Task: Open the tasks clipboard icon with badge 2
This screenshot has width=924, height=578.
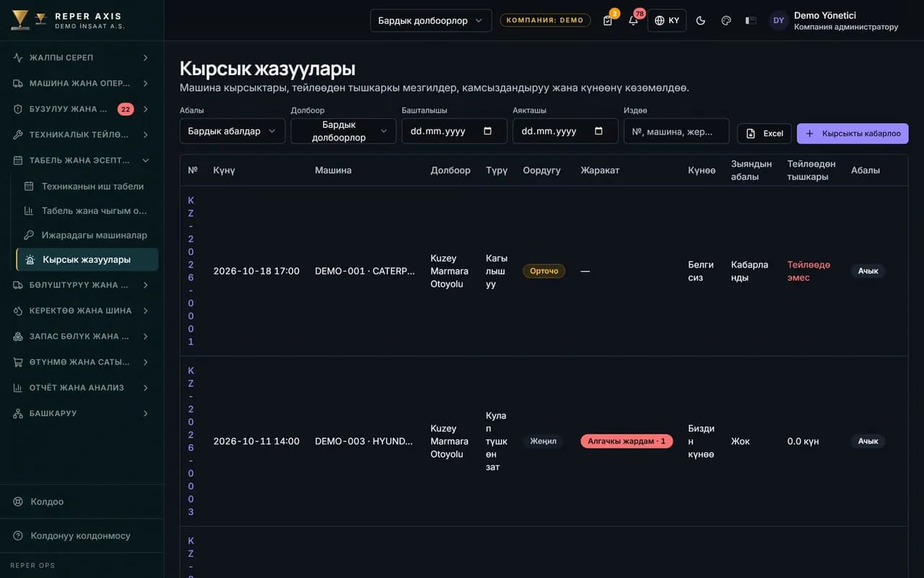Action: click(x=608, y=20)
